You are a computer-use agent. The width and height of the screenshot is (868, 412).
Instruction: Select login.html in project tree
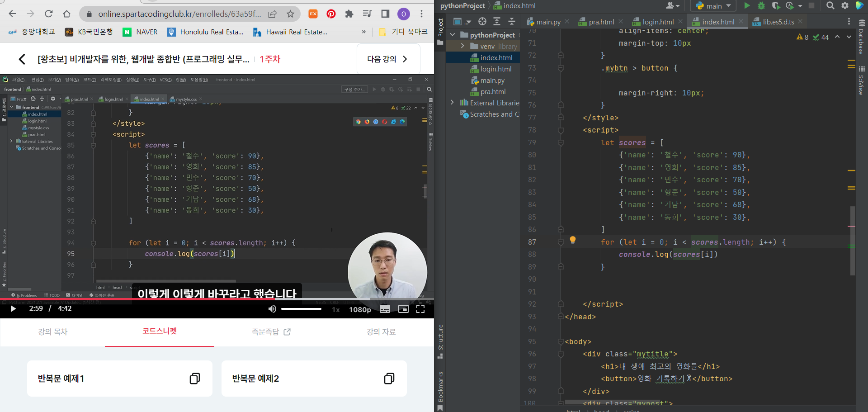coord(491,69)
